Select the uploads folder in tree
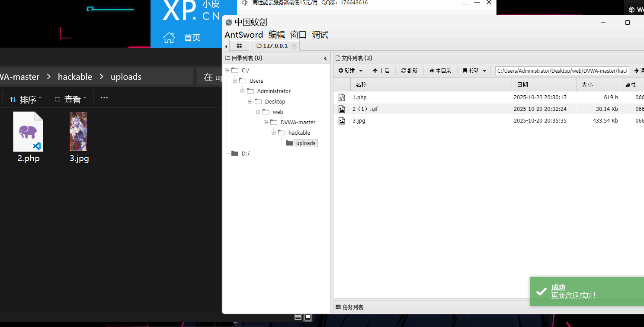Screen dimensions: 644x327 306,143
